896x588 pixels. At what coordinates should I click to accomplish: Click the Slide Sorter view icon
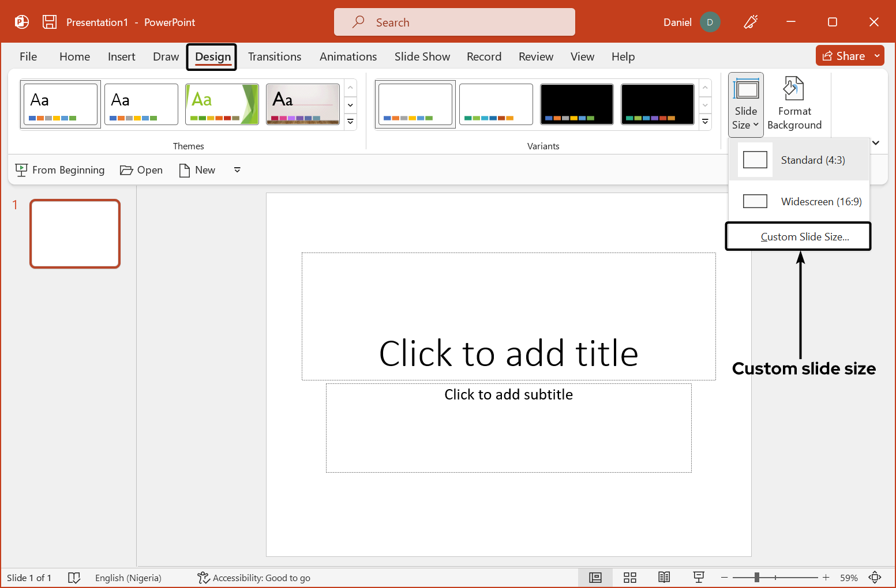click(x=629, y=578)
